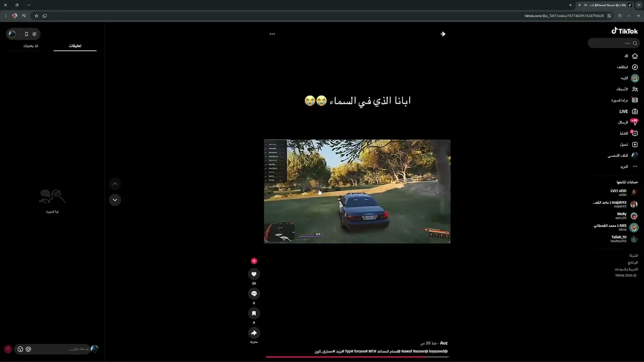Screen dimensions: 644x362
Task: Open the Auz creator name
Action: [444, 343]
